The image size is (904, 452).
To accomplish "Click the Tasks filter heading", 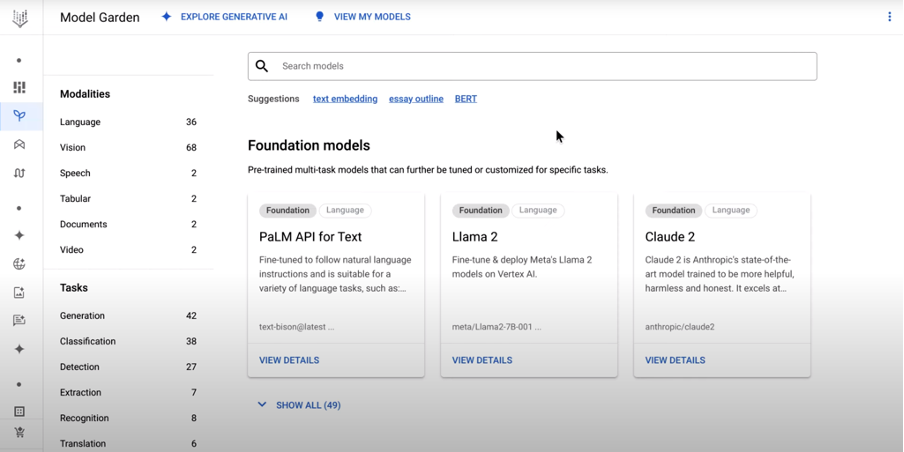I will tap(74, 288).
